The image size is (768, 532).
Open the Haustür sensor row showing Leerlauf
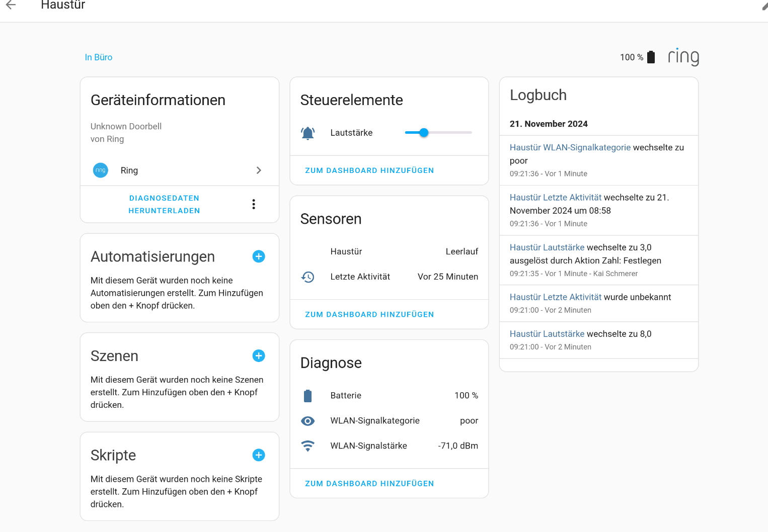(389, 251)
